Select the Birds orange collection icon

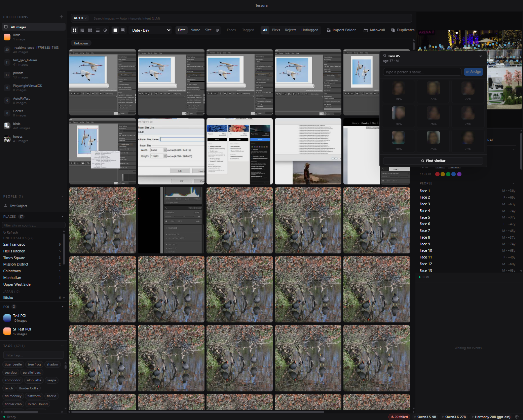click(7, 37)
